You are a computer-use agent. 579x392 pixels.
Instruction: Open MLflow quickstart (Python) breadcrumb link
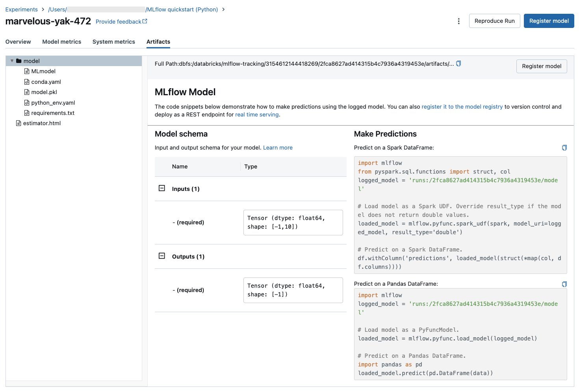182,9
